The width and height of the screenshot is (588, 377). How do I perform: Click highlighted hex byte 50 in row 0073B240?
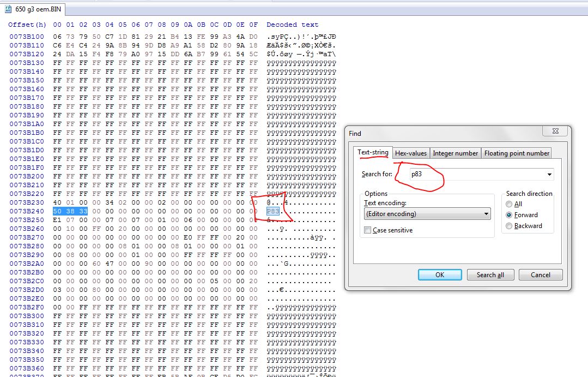pos(57,211)
